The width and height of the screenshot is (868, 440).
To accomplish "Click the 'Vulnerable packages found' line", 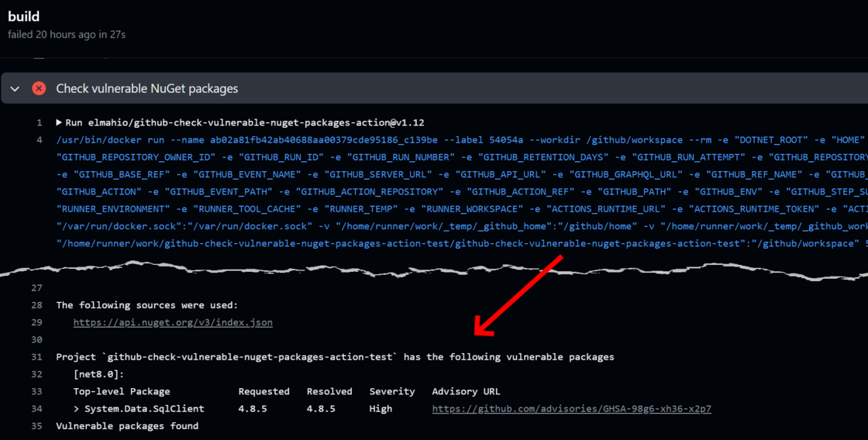I will pyautogui.click(x=127, y=425).
